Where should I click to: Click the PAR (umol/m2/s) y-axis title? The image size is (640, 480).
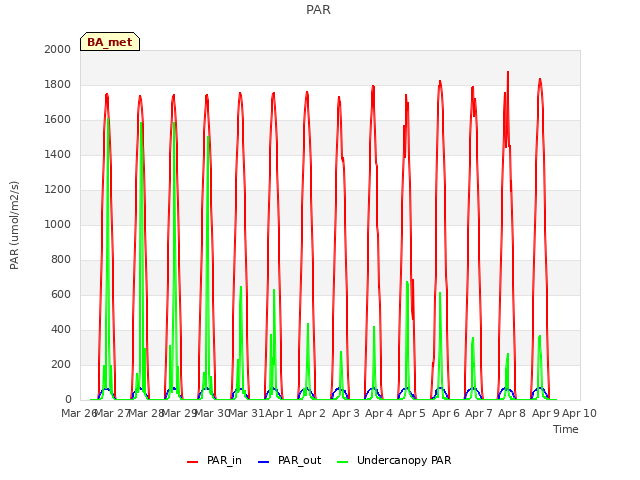(x=14, y=225)
